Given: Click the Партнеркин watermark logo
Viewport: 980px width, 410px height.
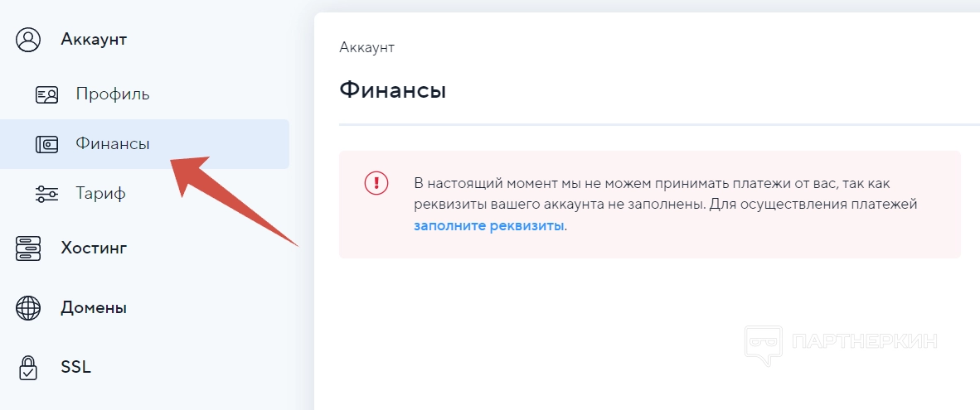Looking at the screenshot, I should 842,342.
